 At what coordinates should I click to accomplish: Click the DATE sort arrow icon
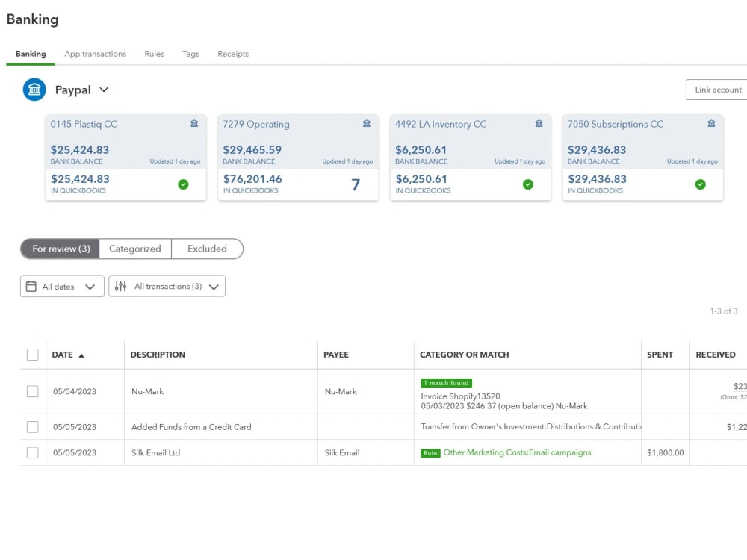click(x=81, y=355)
